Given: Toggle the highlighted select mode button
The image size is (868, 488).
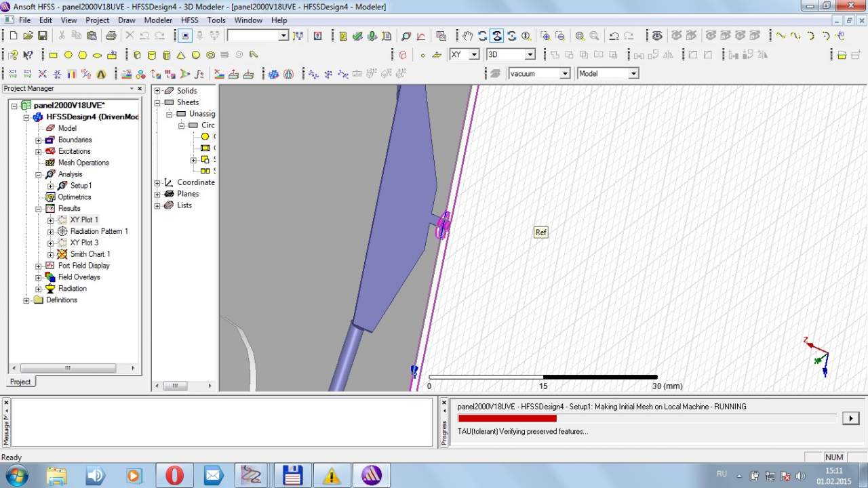Looking at the screenshot, I should point(186,36).
